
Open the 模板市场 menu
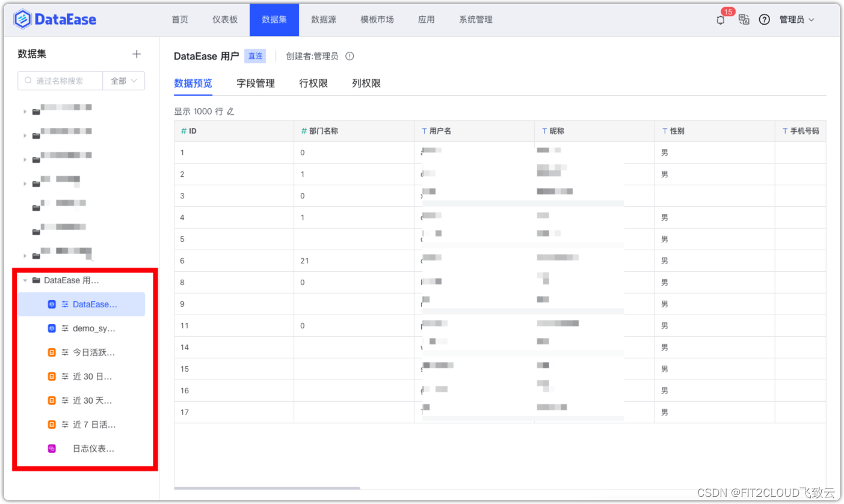(377, 20)
